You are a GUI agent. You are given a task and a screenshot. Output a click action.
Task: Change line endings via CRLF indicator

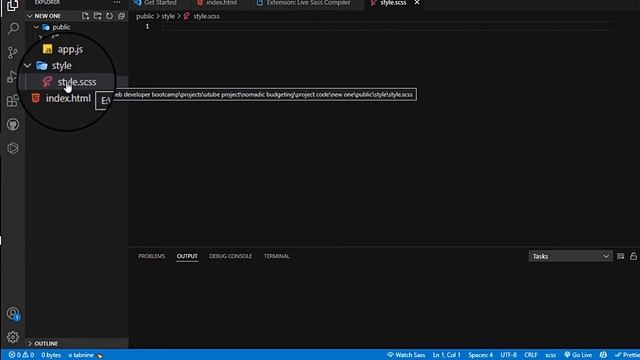(x=531, y=355)
